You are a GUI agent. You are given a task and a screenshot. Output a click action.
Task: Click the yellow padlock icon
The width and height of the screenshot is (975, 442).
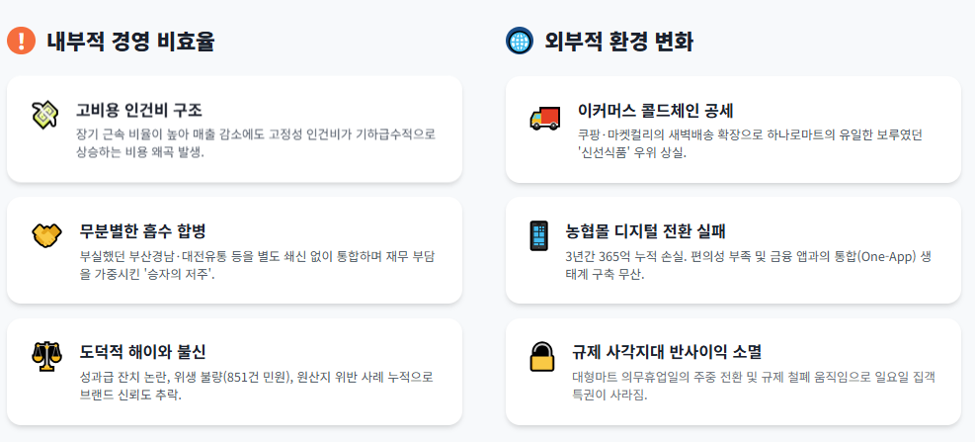point(542,356)
